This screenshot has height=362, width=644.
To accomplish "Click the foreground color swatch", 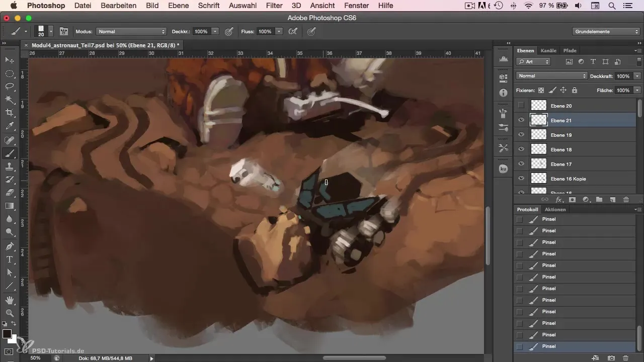I will tap(7, 334).
